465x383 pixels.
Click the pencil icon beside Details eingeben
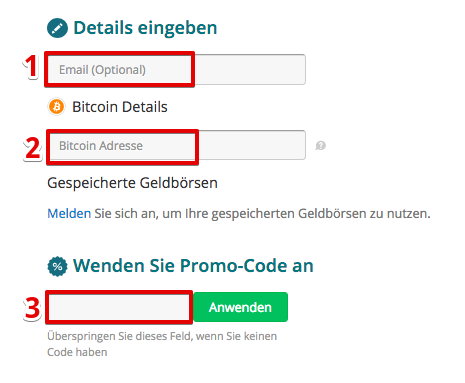57,28
